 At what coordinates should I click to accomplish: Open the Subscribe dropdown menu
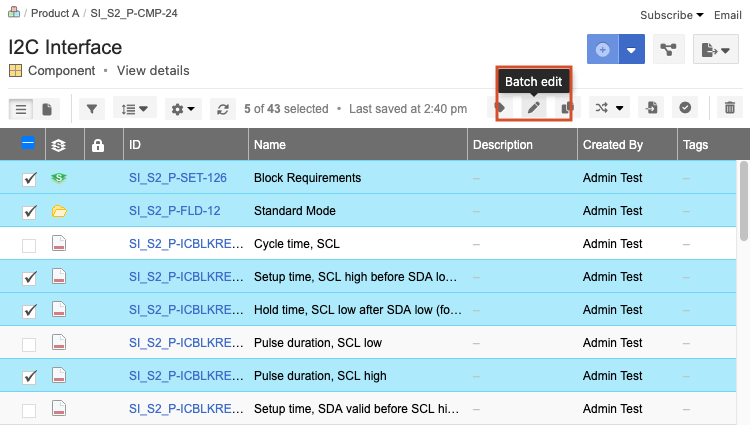(672, 15)
